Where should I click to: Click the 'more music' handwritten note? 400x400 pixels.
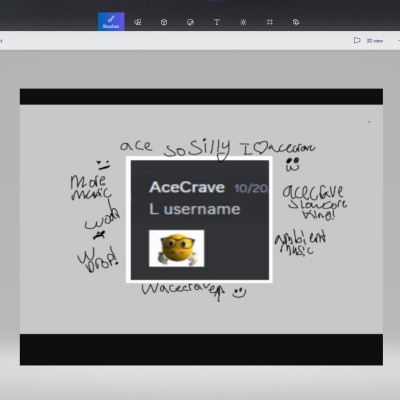[91, 187]
